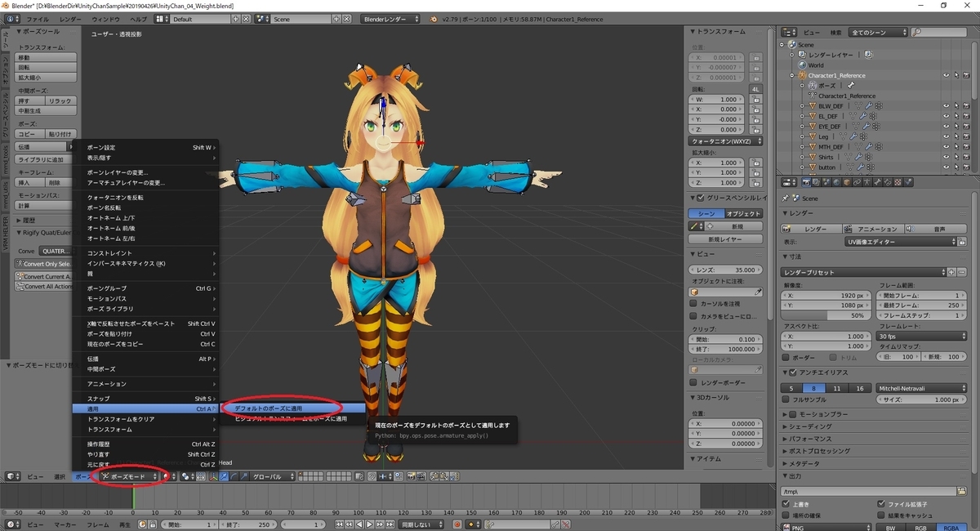980x531 pixels.
Task: Hide the Character1_Reference object via eye icon
Action: tap(946, 74)
